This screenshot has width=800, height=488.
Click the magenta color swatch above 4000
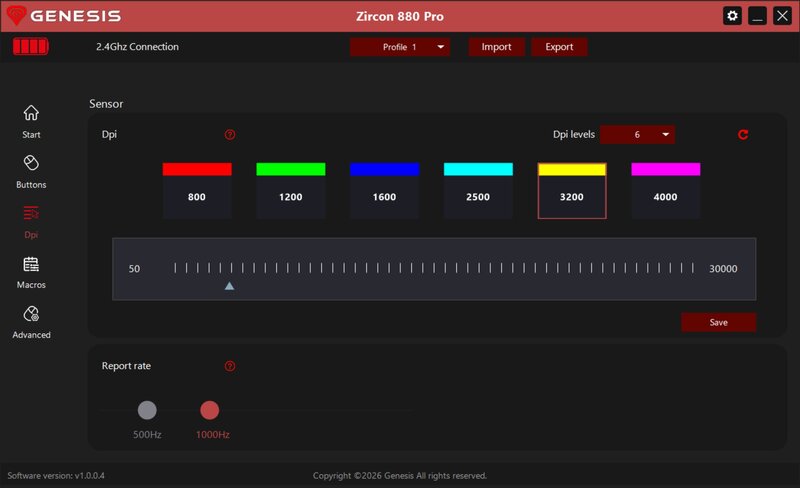pos(666,169)
